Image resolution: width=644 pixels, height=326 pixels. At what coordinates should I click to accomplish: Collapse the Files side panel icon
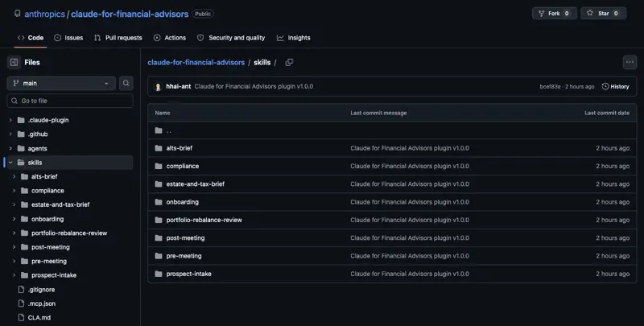point(14,63)
